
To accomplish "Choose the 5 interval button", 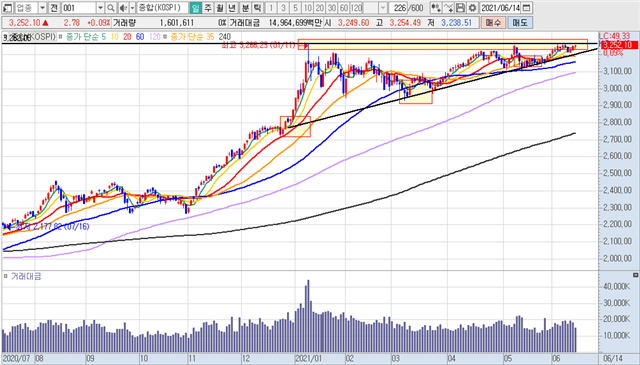I will click(296, 8).
